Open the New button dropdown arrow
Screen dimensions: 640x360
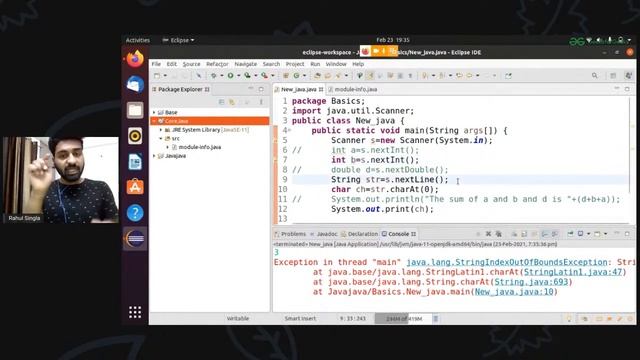(x=165, y=76)
